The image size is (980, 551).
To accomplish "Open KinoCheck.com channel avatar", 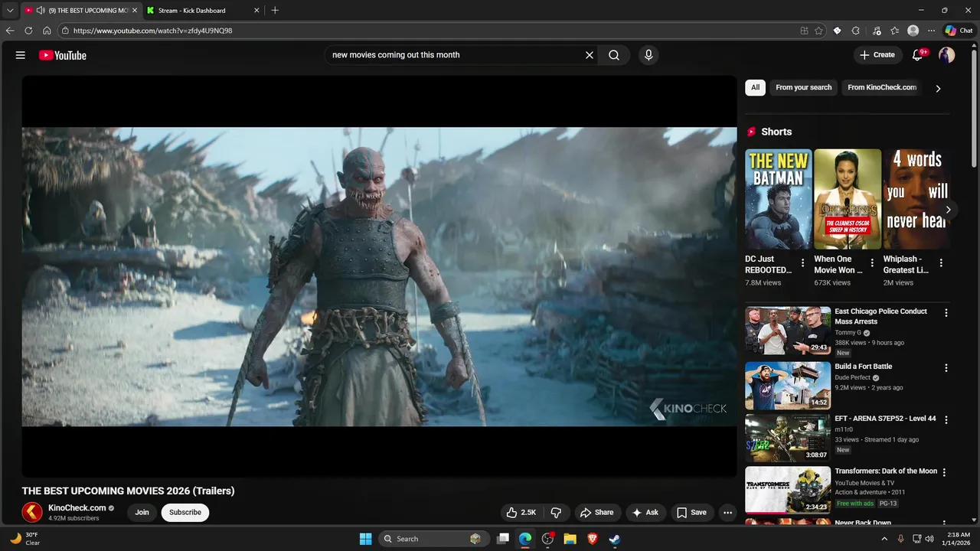I will (32, 513).
